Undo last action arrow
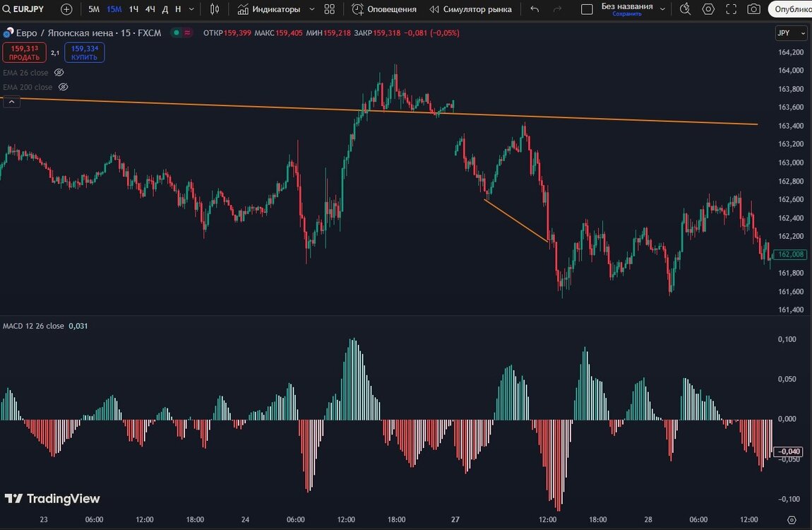Screen dimensions: 812x530 point(535,8)
